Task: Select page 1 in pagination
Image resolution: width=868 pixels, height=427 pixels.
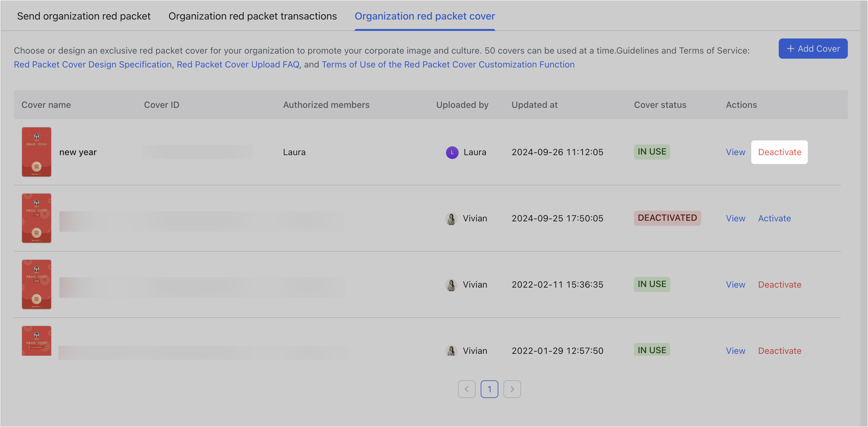Action: [x=489, y=389]
